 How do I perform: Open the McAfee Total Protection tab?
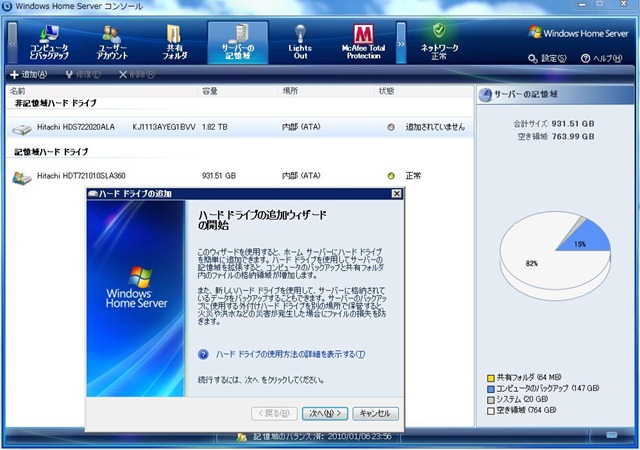363,42
